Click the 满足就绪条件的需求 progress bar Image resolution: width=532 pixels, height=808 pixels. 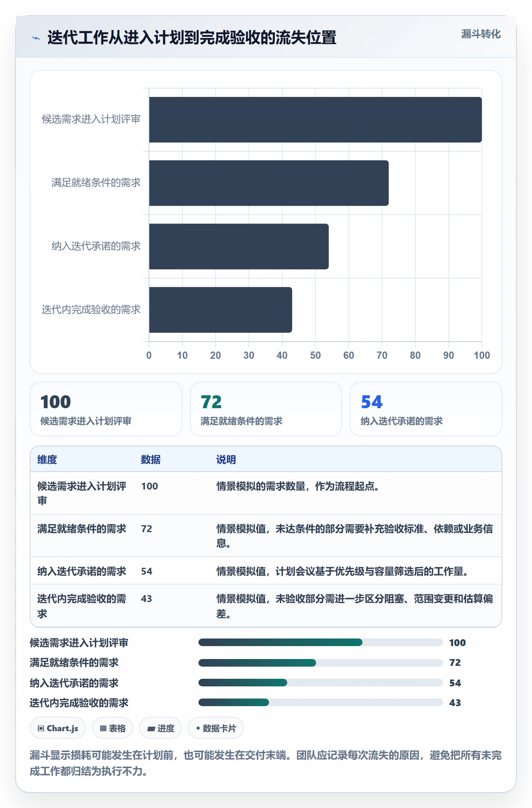tap(320, 663)
